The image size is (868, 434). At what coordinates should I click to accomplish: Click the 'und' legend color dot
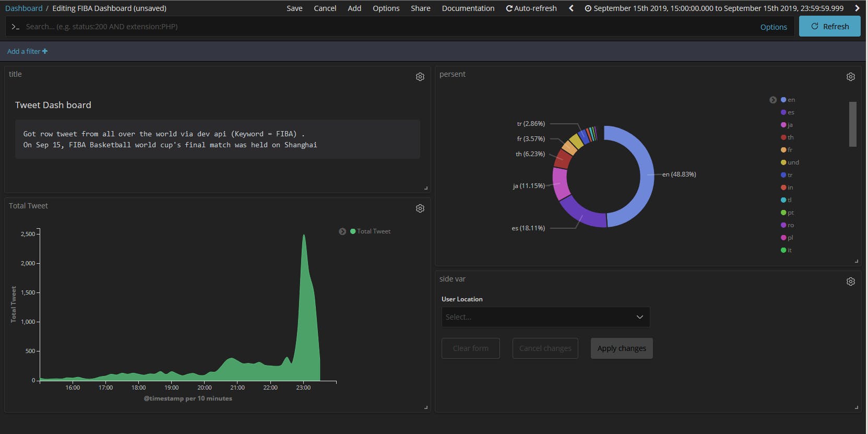tap(783, 162)
